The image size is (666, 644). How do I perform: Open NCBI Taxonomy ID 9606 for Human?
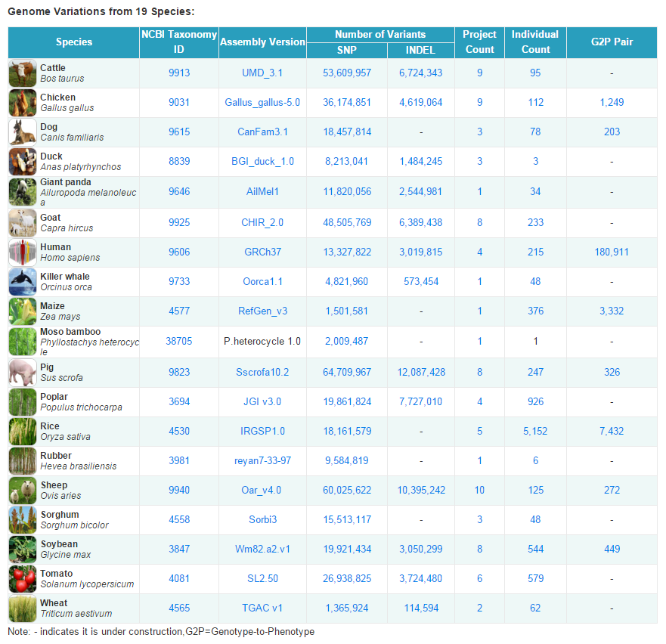coord(179,252)
